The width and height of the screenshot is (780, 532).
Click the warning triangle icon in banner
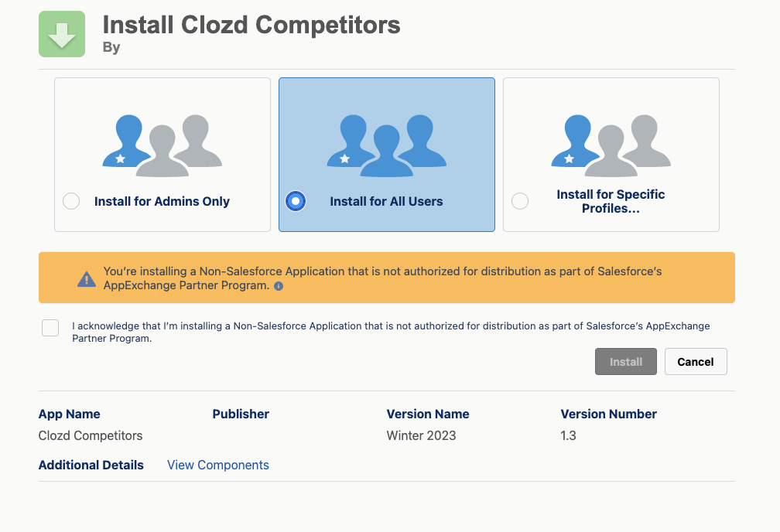[x=87, y=279]
